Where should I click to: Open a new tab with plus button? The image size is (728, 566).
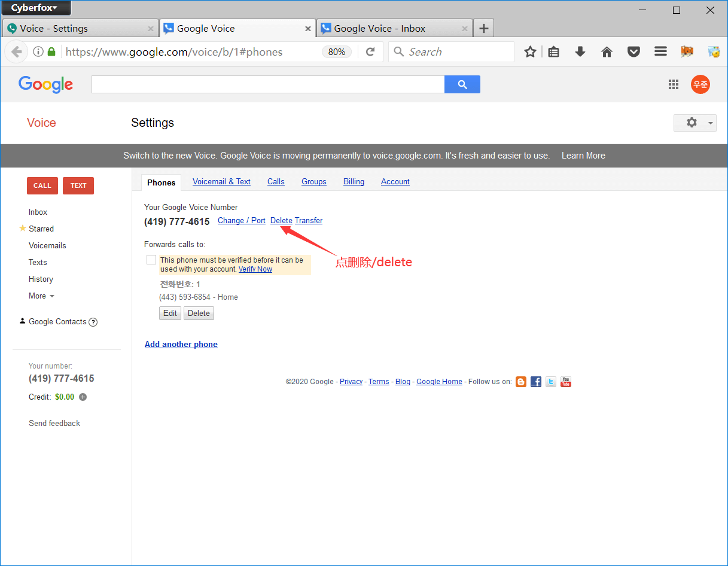tap(484, 28)
